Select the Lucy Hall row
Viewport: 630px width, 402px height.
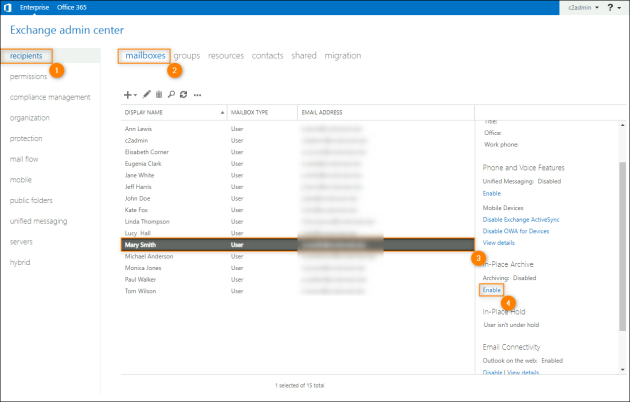[298, 233]
